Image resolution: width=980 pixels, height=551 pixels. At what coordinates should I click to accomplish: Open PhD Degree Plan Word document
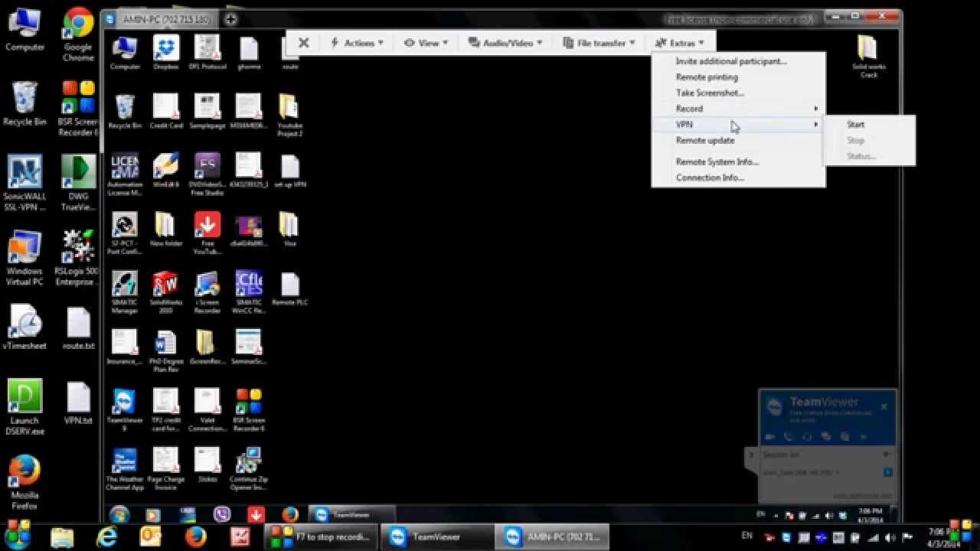click(165, 350)
